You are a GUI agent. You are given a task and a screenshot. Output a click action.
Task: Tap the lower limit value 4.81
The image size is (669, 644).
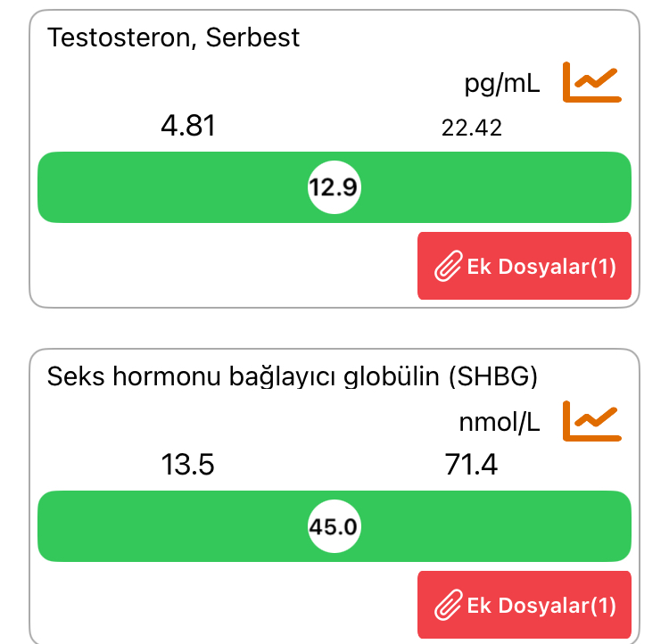[x=188, y=126]
